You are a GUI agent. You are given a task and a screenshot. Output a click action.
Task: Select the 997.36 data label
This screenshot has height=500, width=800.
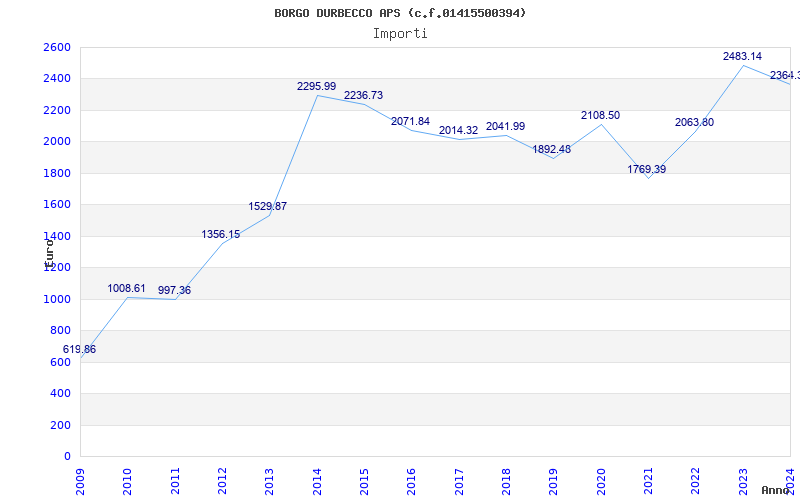(174, 290)
